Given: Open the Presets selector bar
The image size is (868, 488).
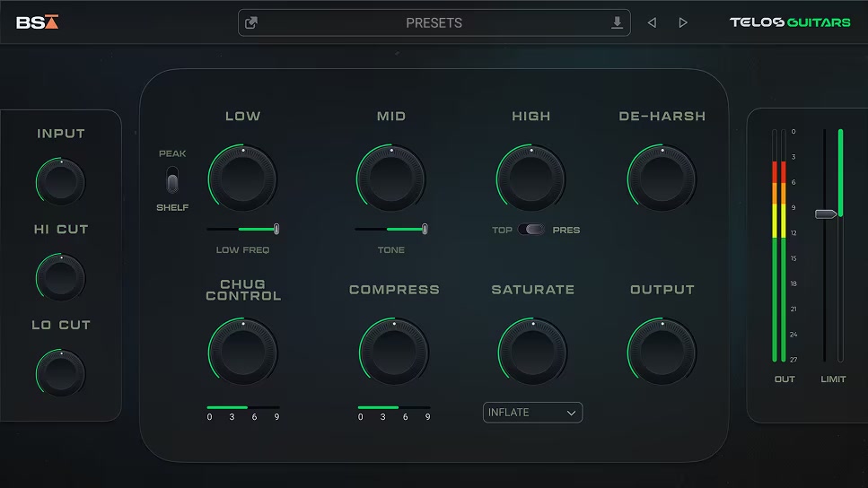Looking at the screenshot, I should 434,22.
